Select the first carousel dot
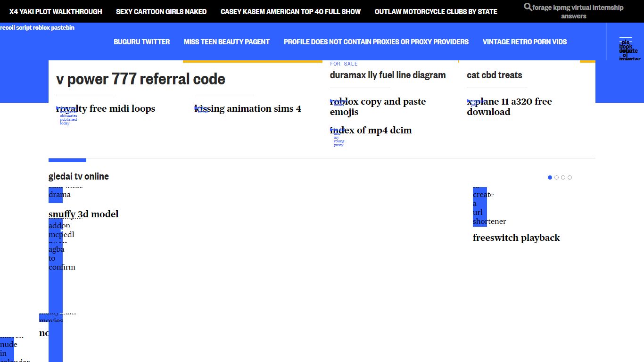 550,178
